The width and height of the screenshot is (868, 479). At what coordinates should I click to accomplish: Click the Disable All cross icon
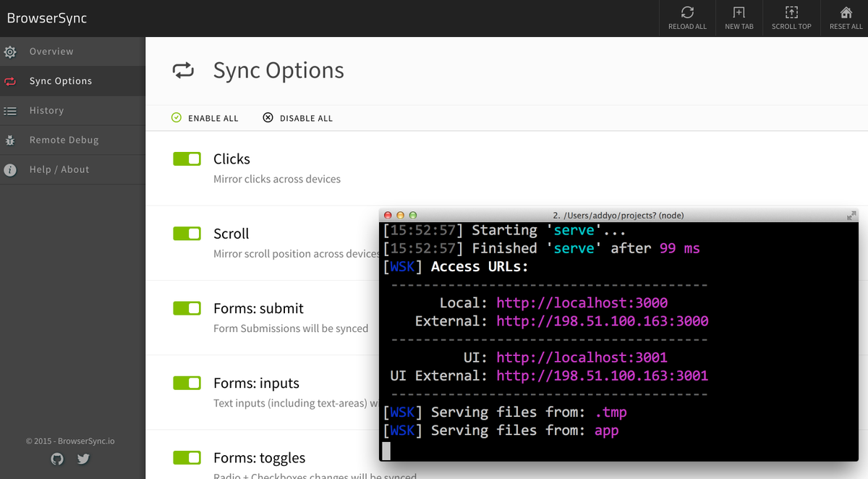pos(268,117)
